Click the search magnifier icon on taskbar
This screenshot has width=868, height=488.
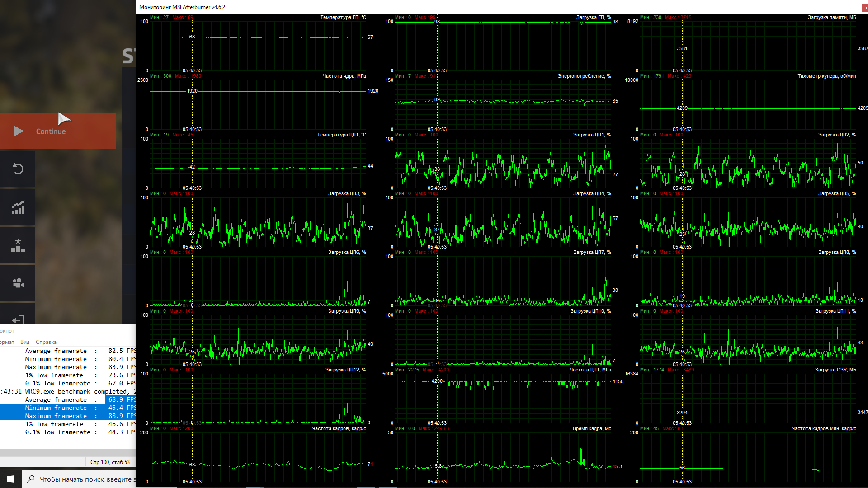pos(31,479)
